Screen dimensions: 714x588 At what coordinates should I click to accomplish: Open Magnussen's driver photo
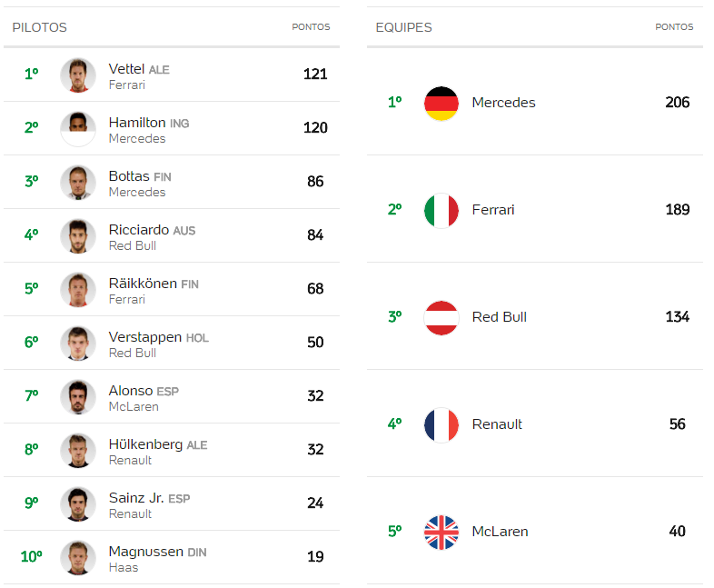[x=78, y=557]
